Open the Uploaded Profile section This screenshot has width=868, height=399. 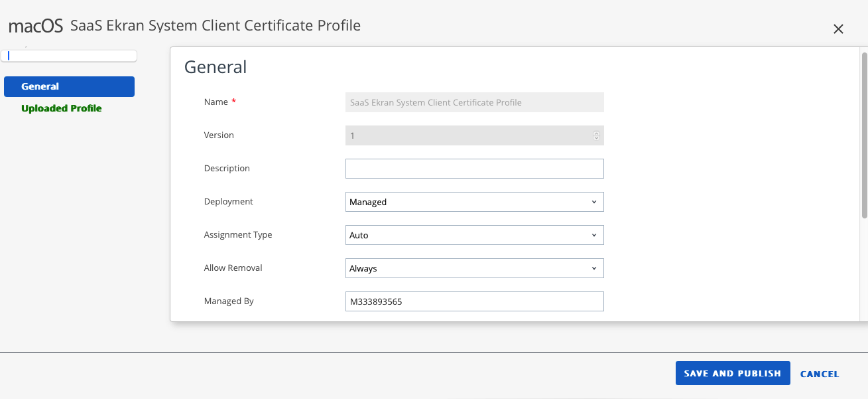click(x=61, y=108)
